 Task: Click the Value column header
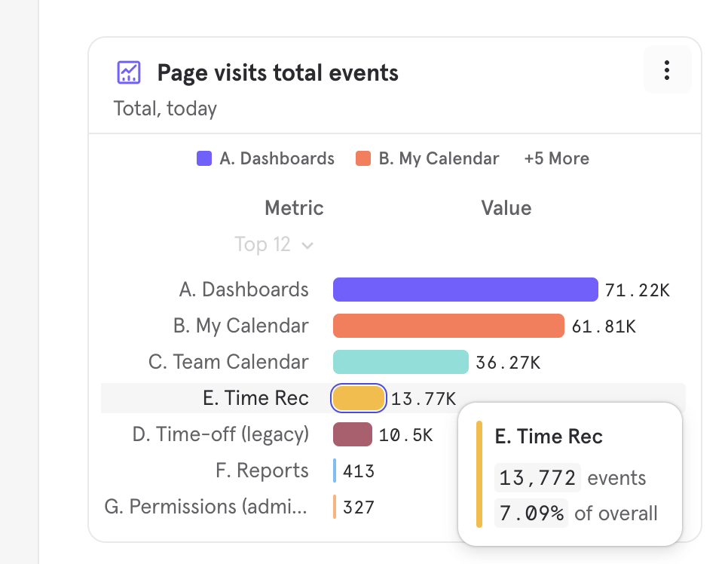click(506, 208)
